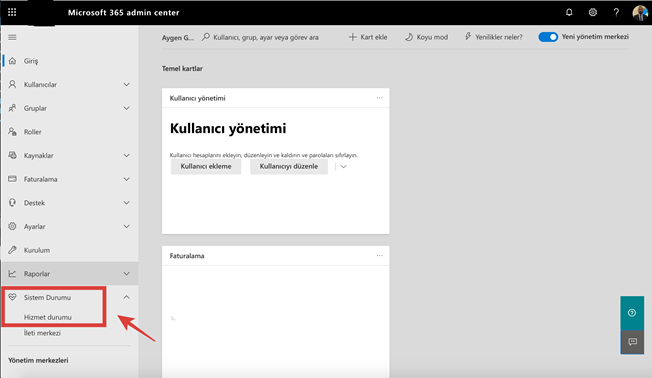Click the search magnifier icon
The height and width of the screenshot is (378, 652).
[206, 37]
